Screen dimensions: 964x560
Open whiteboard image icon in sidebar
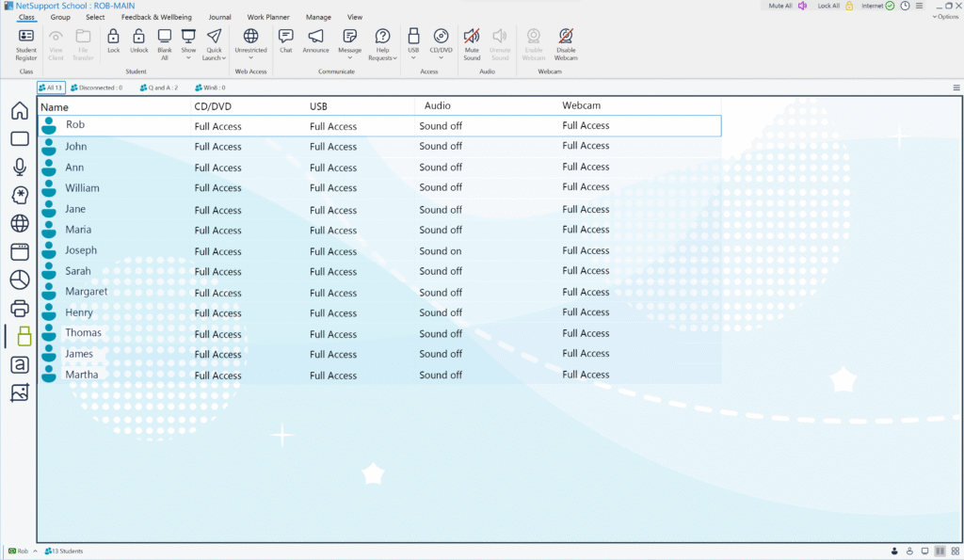pyautogui.click(x=20, y=392)
